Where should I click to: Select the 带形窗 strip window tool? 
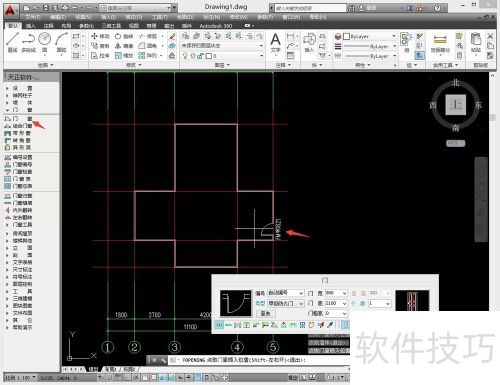[x=18, y=133]
